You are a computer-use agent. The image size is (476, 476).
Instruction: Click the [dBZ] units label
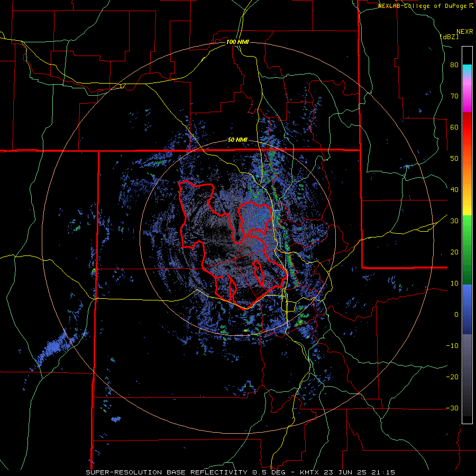pos(449,36)
